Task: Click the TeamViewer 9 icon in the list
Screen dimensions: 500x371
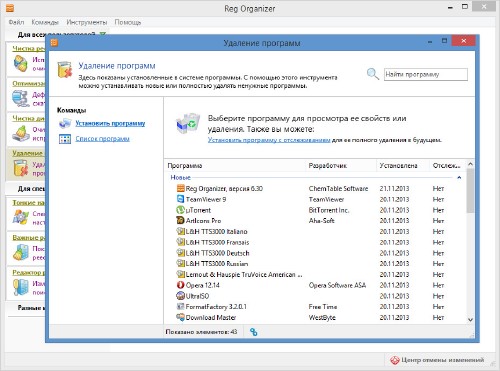Action: pos(180,199)
